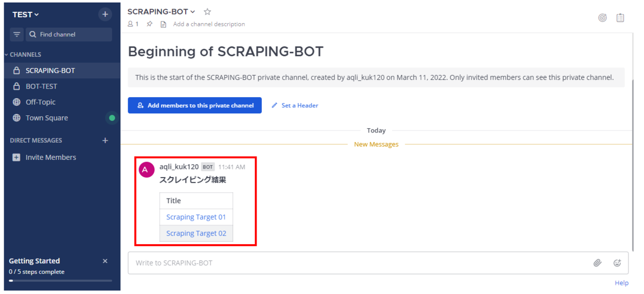The image size is (644, 294).
Task: Open the TEST team dropdown menu
Action: coord(26,14)
